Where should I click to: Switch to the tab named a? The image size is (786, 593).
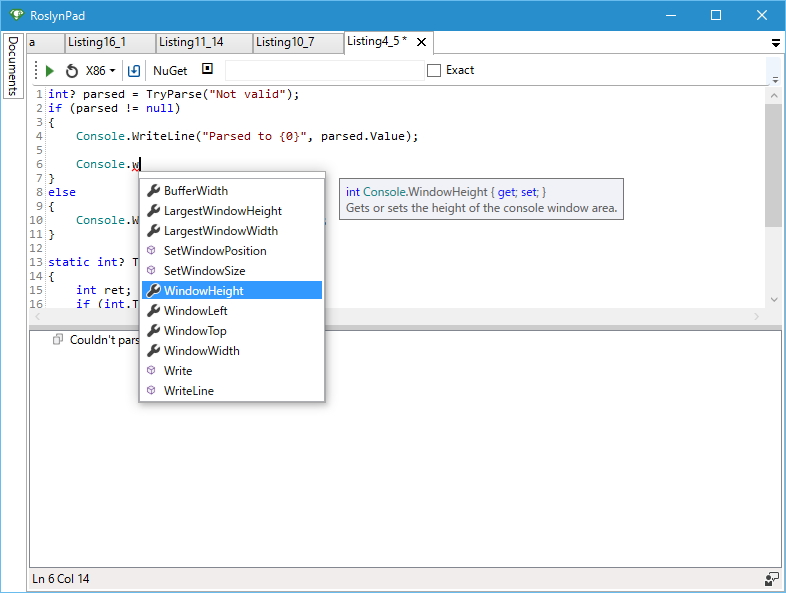tap(45, 43)
